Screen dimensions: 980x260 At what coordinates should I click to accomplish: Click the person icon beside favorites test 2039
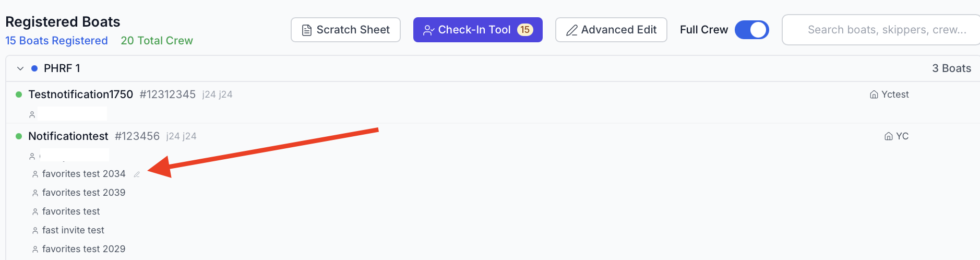click(35, 193)
